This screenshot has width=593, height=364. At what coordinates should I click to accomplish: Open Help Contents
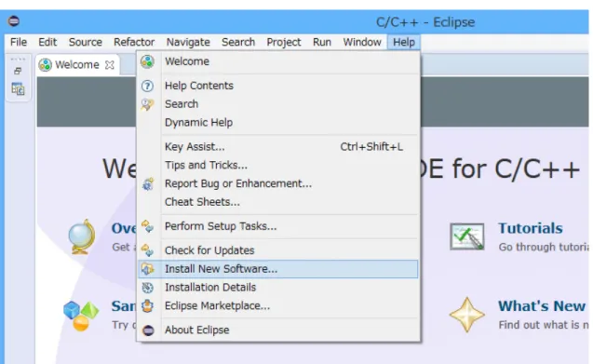click(x=279, y=86)
